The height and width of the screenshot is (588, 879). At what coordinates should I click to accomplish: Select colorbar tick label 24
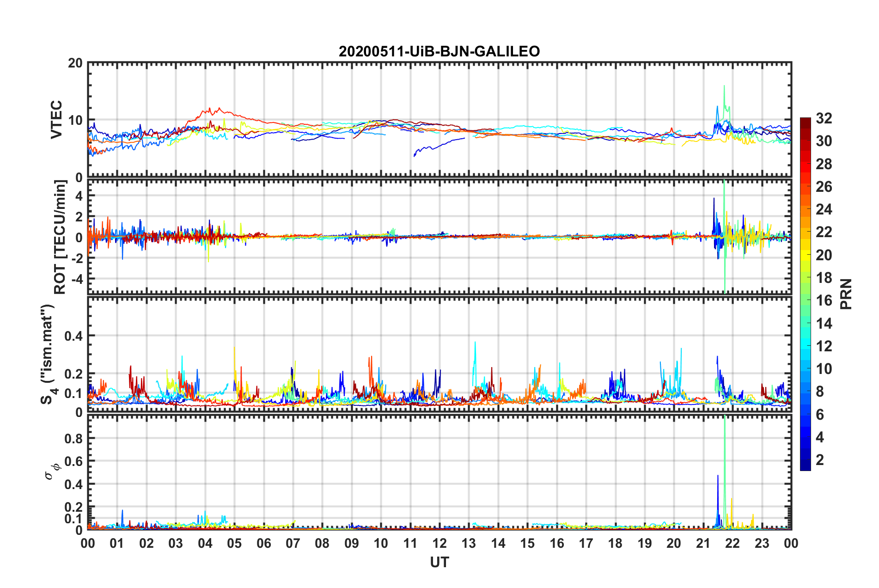pyautogui.click(x=824, y=209)
